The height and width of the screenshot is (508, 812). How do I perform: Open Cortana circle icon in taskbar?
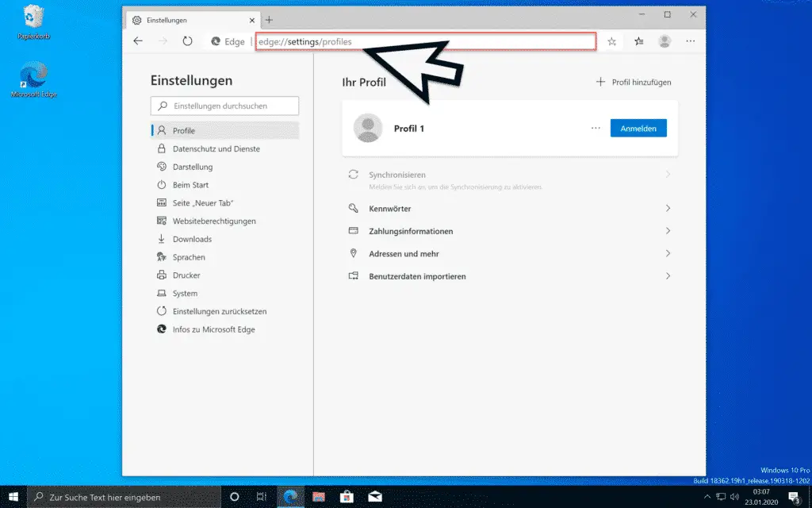coord(234,497)
